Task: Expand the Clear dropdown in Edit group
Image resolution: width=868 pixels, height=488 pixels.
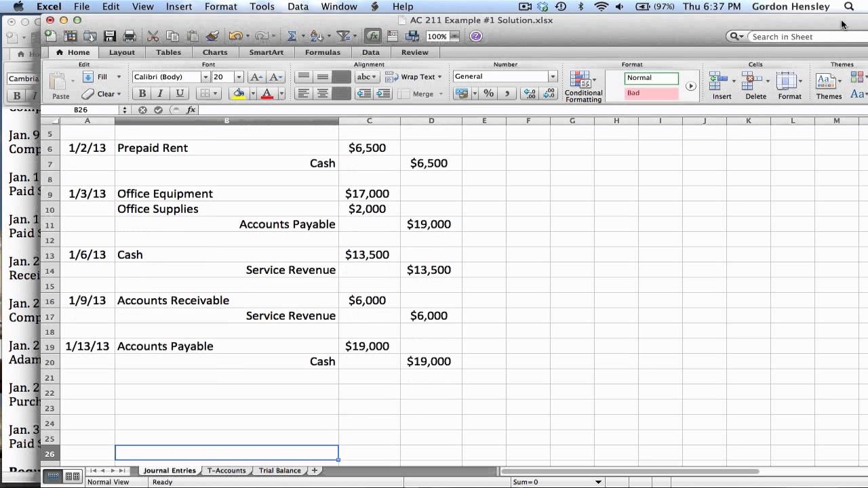Action: (x=119, y=94)
